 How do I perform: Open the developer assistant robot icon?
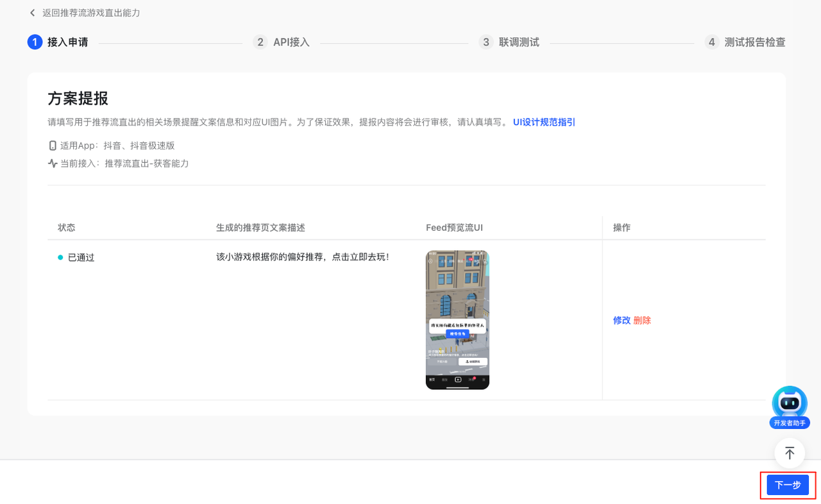[x=790, y=402]
